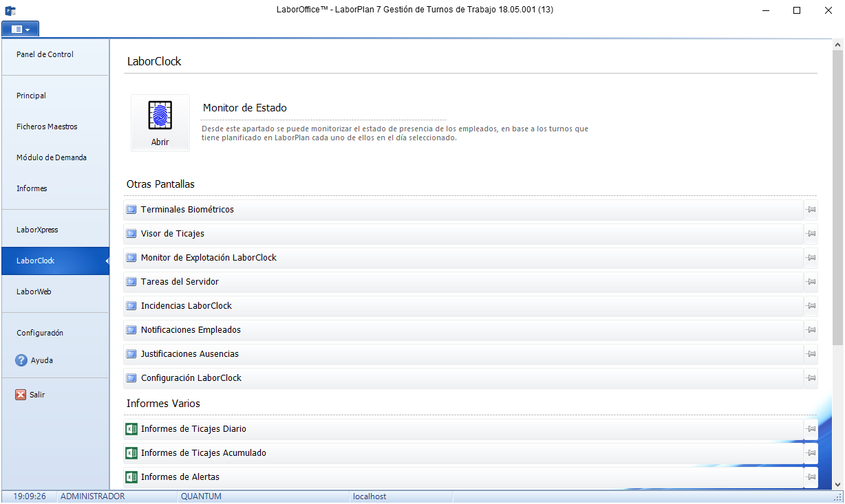Collapse the LaborClock sidebar arrow

(x=107, y=261)
